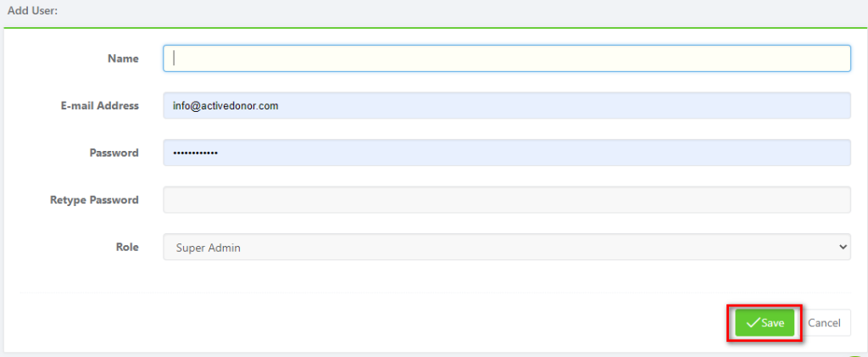Click the 'Retype Password' label
Viewport: 868px width, 357px height.
(x=94, y=200)
